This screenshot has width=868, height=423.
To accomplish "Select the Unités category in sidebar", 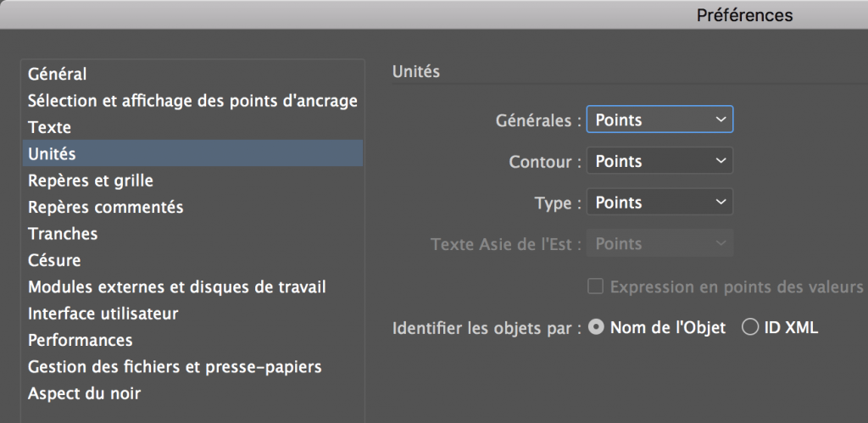I will coord(52,154).
